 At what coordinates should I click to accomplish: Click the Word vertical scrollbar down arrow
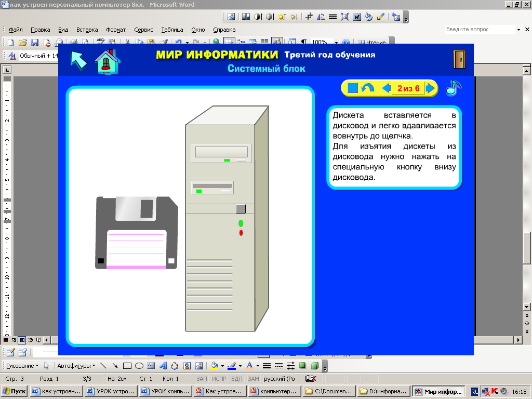point(527,307)
